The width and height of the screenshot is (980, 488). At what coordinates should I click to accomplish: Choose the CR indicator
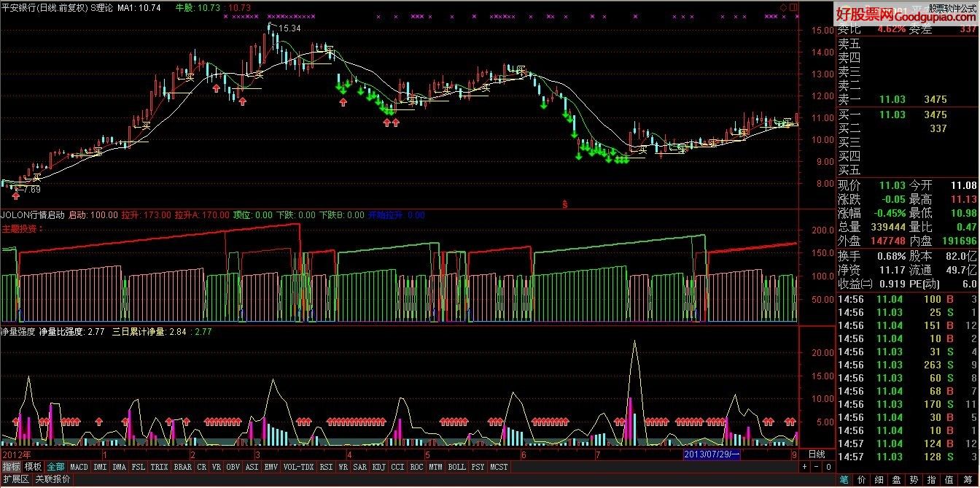point(202,466)
